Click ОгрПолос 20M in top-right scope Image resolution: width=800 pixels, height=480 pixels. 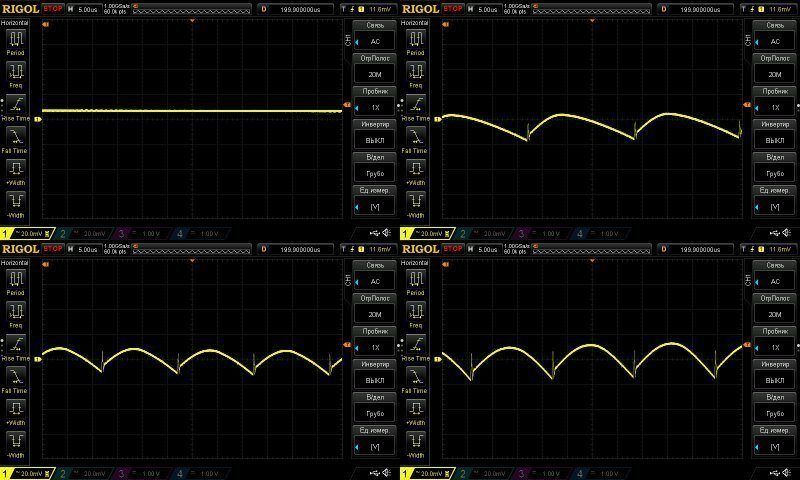tap(775, 68)
